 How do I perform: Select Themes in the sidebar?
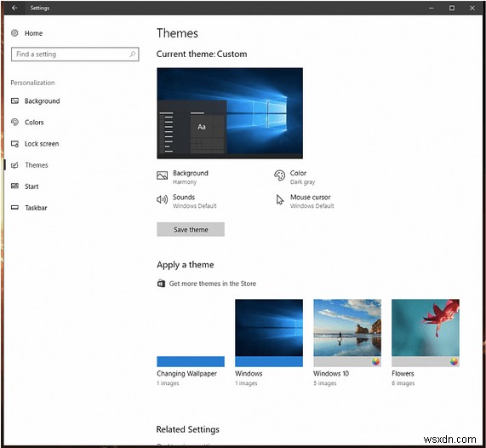[x=37, y=165]
